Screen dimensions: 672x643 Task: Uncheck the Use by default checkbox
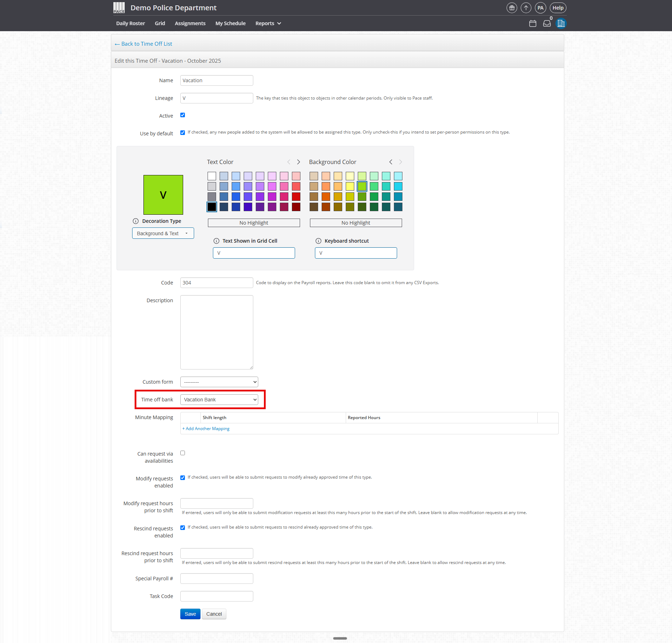183,133
